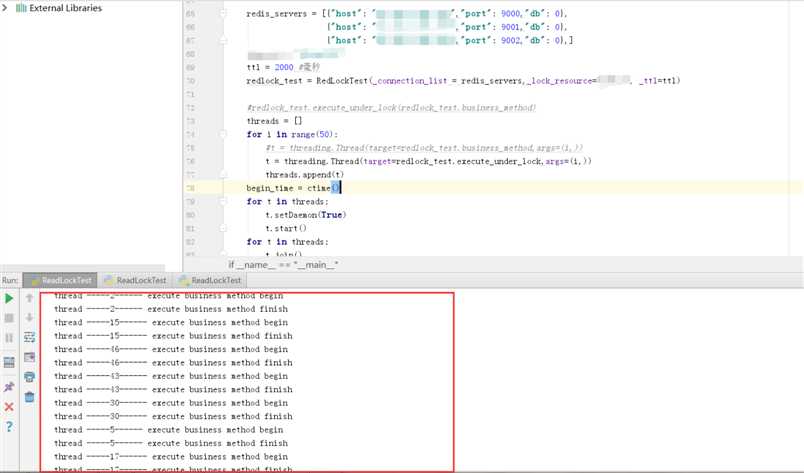Place cursor on 'ttl = 2000' line
This screenshot has height=473, width=804.
(283, 67)
